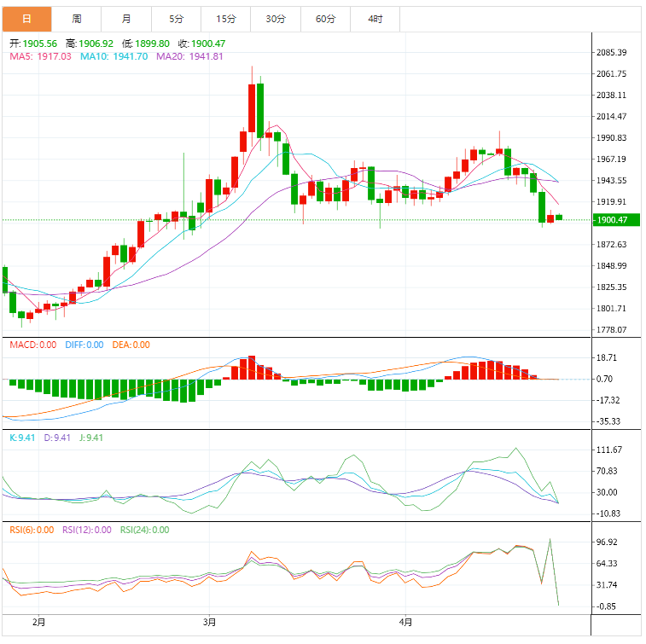Click the 1943.55 price axis label
This screenshot has width=646, height=644.
(611, 180)
